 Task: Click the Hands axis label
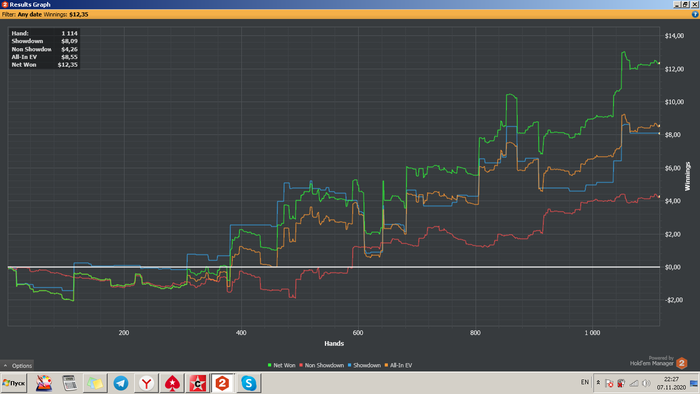coord(334,343)
